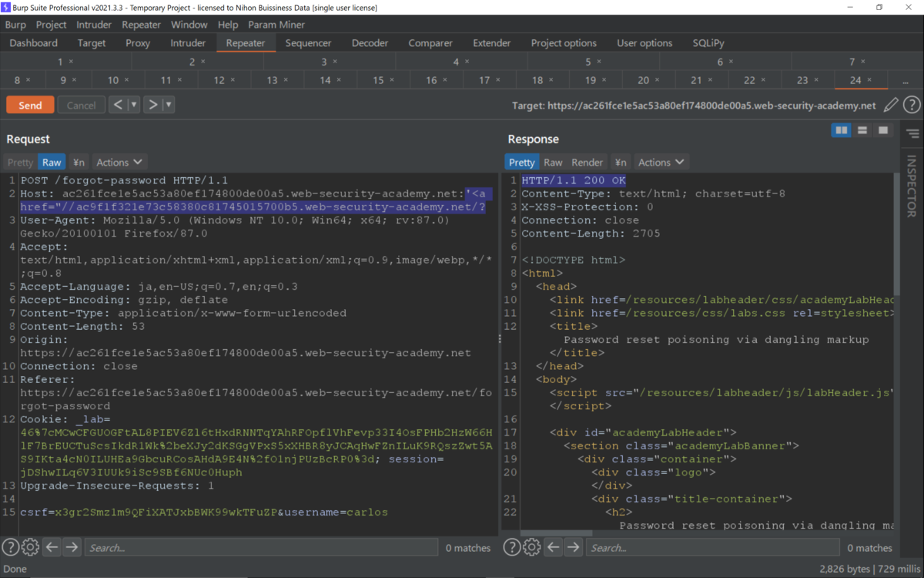Screen dimensions: 924x578
Task: Switch to the Dashboard tab
Action: 34,43
